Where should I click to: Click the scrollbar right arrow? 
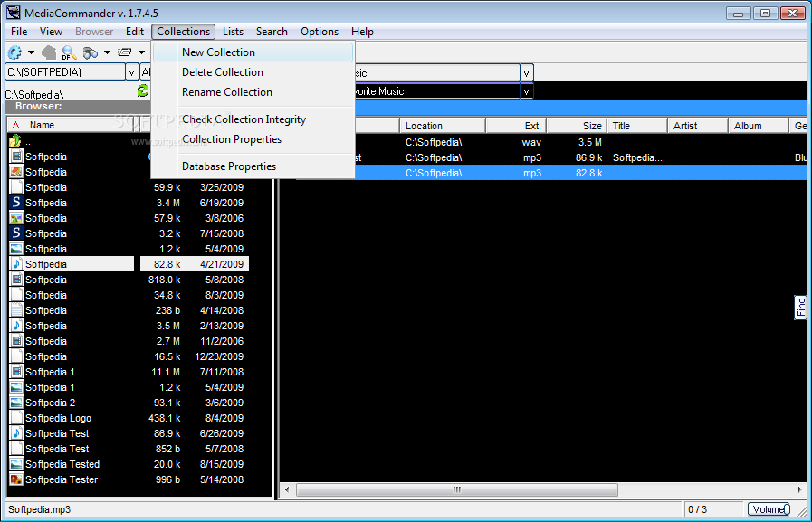coord(799,489)
